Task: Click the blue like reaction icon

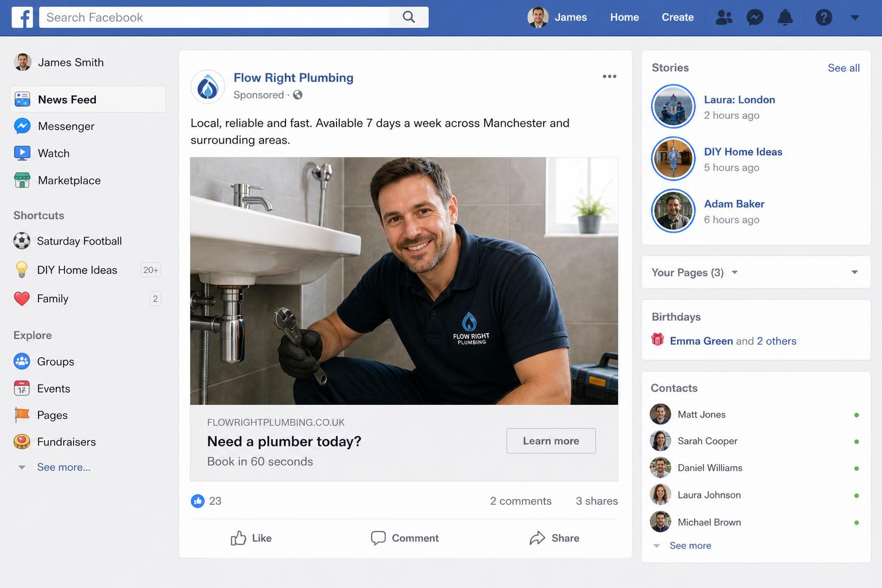Action: pos(198,501)
